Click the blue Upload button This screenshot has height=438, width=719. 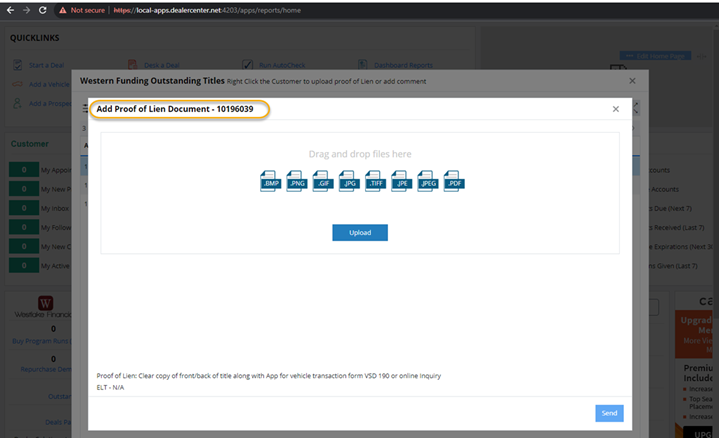click(x=360, y=233)
